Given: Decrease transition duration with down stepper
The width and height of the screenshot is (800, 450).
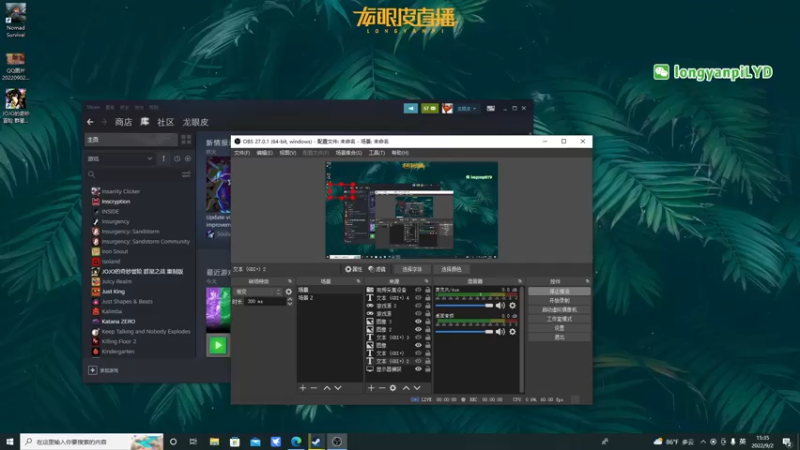Looking at the screenshot, I should [290, 304].
